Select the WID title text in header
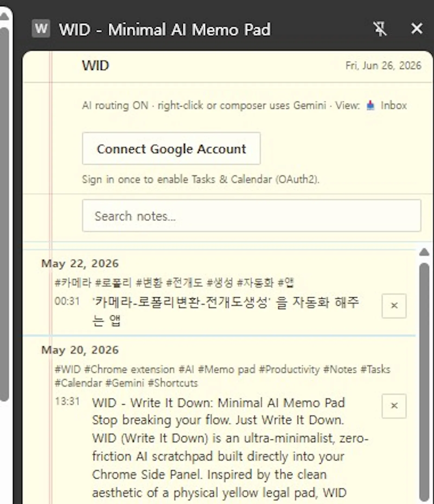 click(96, 66)
